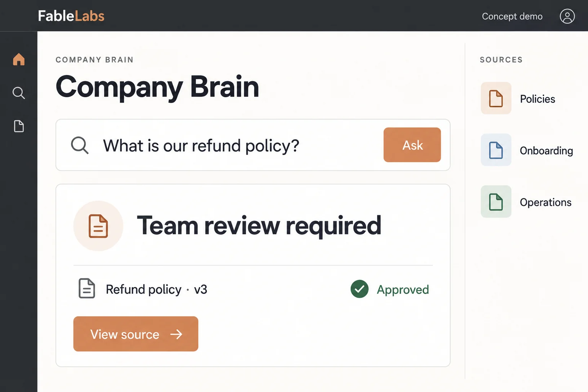Click the Concept demo label
588x392 pixels.
(x=512, y=16)
